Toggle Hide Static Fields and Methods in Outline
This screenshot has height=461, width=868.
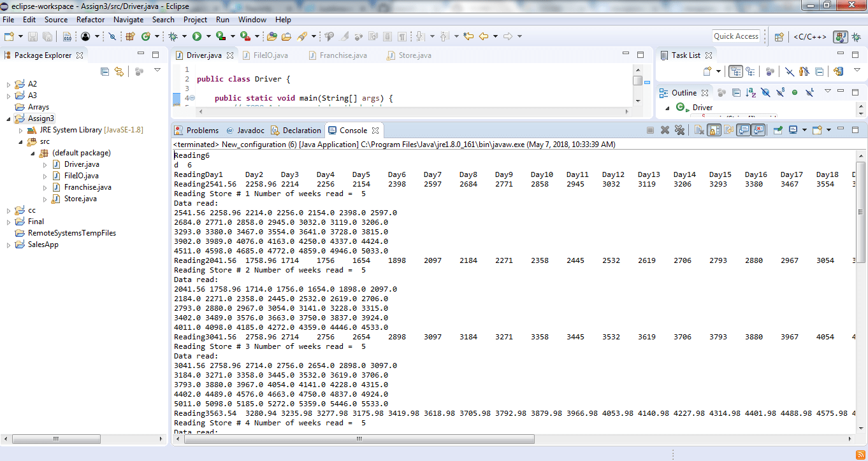[x=780, y=92]
